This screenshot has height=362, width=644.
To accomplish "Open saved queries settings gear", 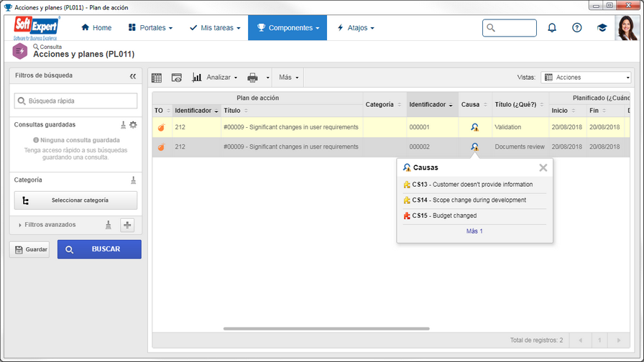I will pyautogui.click(x=133, y=125).
